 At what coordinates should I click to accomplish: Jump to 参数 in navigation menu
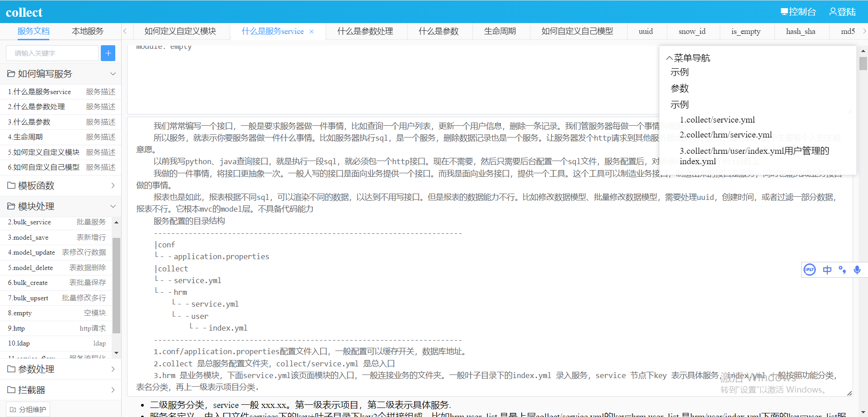tap(679, 88)
